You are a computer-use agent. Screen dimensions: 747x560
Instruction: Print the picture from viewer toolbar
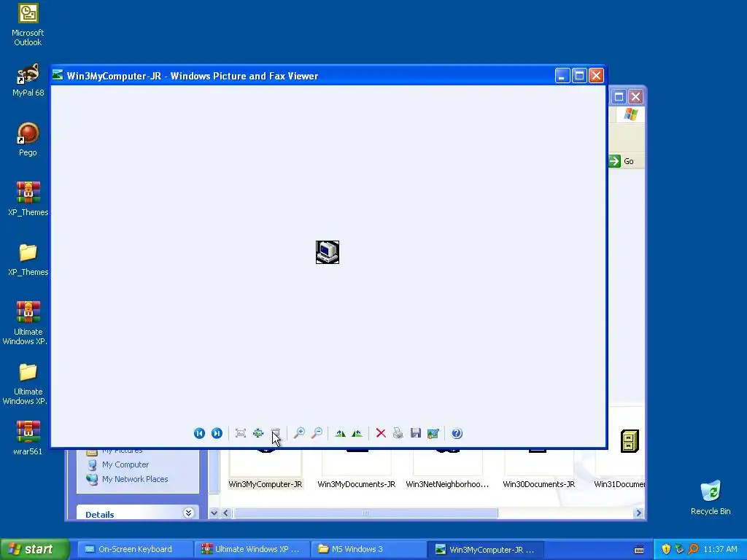(x=398, y=433)
